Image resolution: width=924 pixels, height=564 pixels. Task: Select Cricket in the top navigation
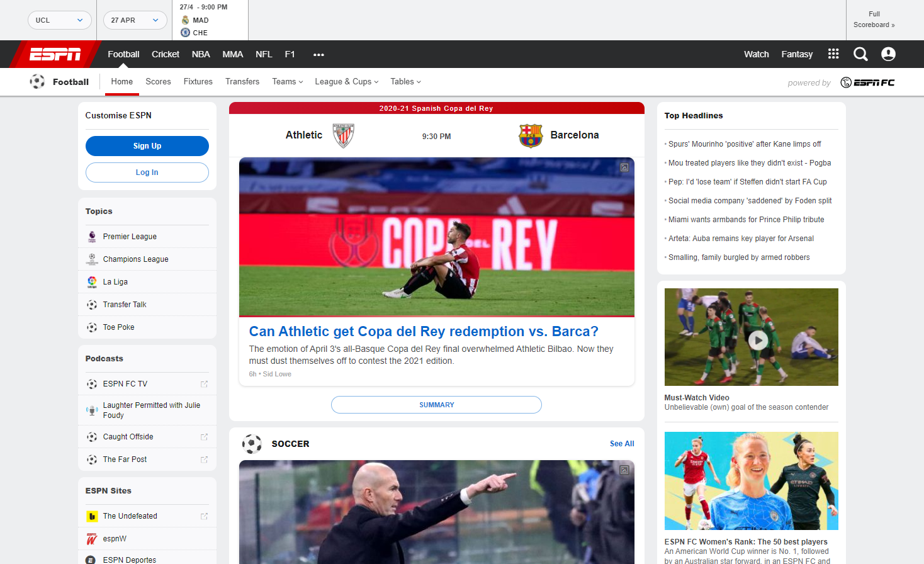pos(166,54)
